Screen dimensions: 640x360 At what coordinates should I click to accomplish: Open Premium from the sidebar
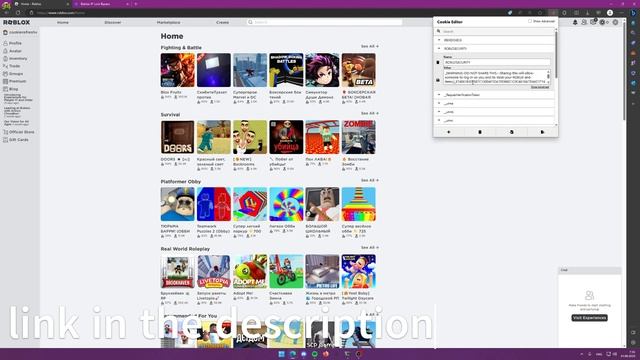point(15,81)
